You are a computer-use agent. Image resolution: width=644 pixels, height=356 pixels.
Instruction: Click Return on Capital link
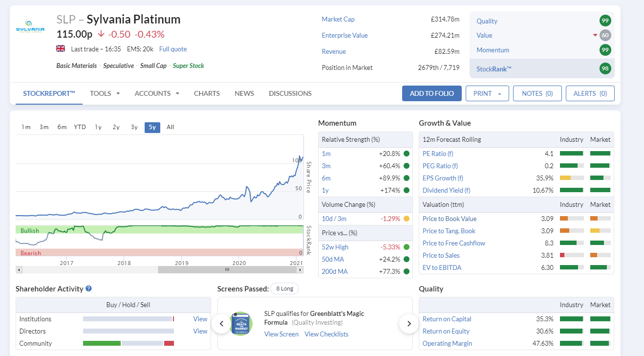447,319
